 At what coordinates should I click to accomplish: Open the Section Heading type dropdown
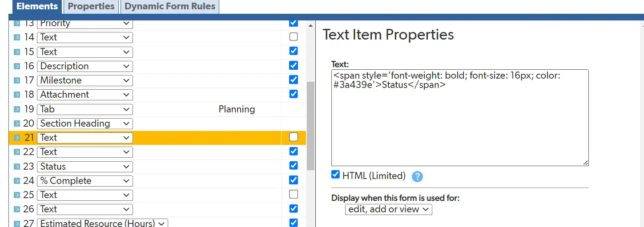(85, 123)
